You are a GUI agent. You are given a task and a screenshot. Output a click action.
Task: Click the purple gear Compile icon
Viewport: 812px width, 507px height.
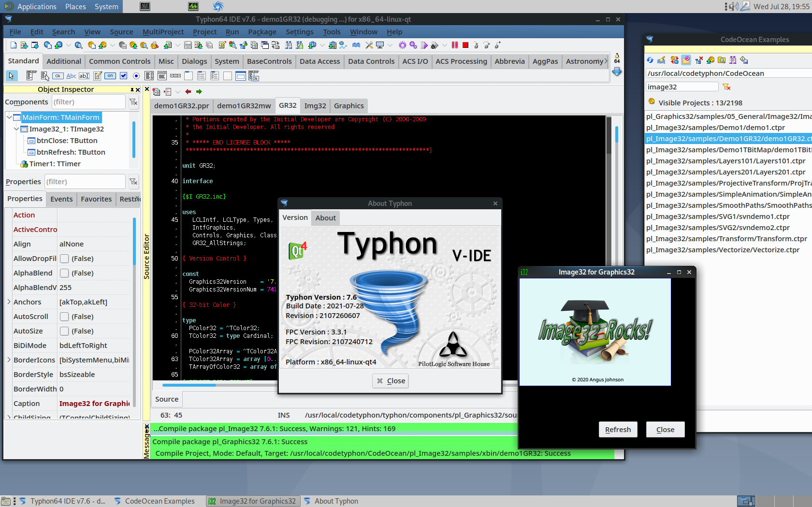(x=402, y=45)
